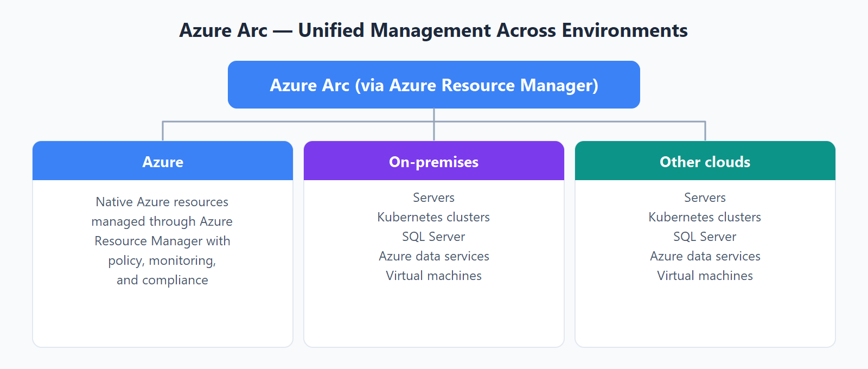Click 'SQL Server' under On-premises
Image resolution: width=868 pixels, height=369 pixels.
coord(433,237)
